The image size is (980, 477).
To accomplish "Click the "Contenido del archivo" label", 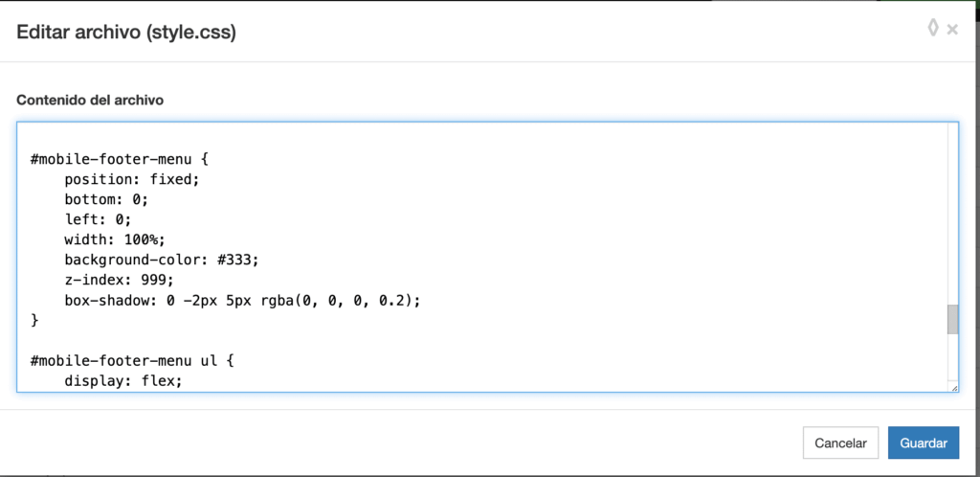I will point(90,100).
